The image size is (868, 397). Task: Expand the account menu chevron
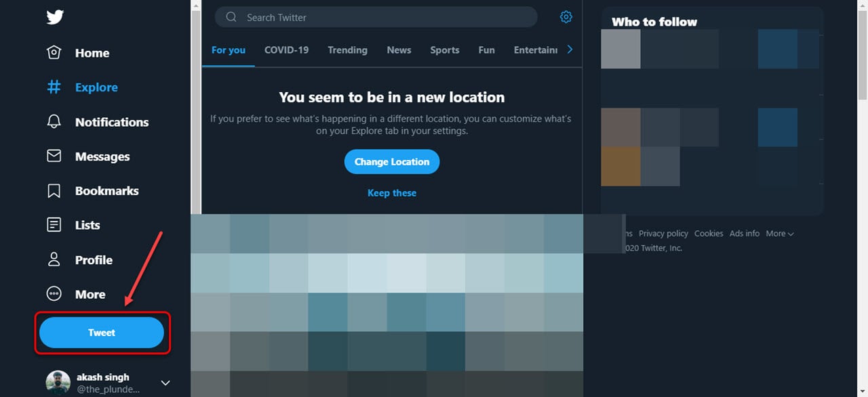click(x=165, y=383)
